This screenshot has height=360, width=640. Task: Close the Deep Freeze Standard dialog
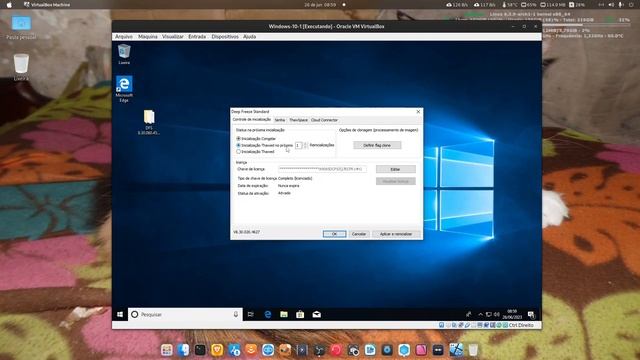pos(418,111)
